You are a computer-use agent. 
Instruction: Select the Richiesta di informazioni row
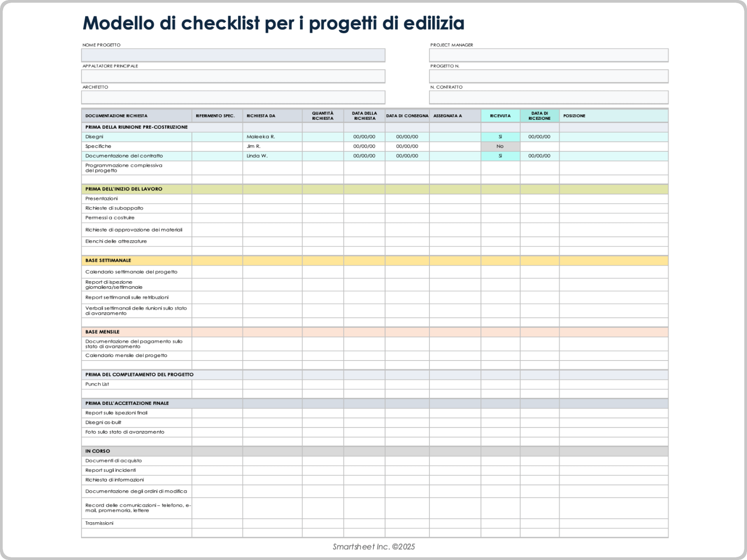click(x=375, y=480)
